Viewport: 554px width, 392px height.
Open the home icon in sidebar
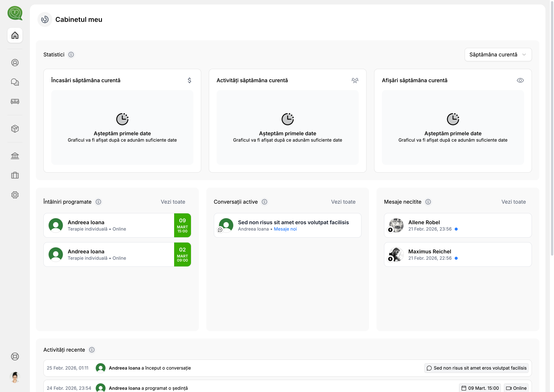point(15,35)
